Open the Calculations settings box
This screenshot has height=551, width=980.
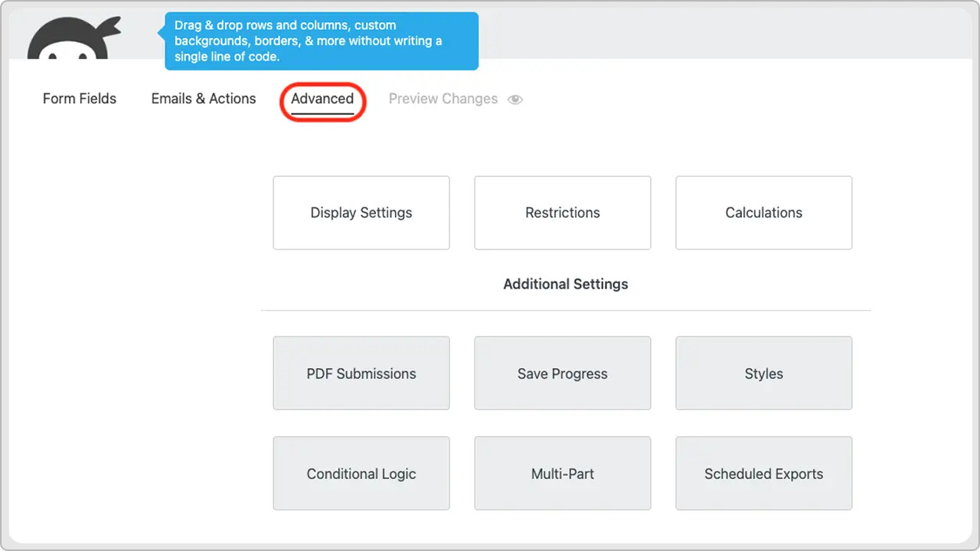(764, 213)
